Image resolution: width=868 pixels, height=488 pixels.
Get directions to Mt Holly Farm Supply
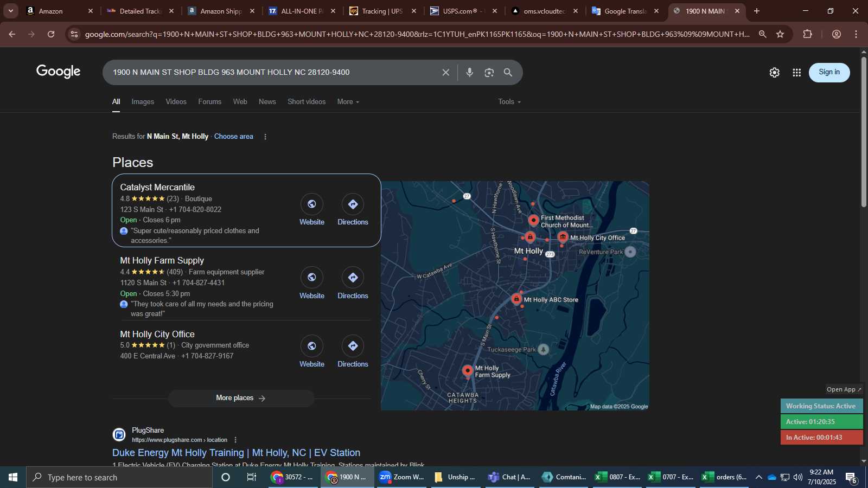coord(353,278)
